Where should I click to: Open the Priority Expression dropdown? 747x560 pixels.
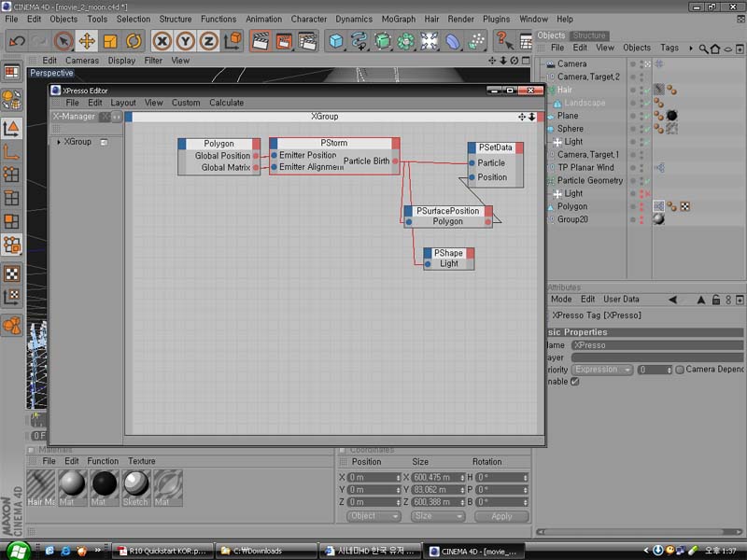[x=602, y=370]
